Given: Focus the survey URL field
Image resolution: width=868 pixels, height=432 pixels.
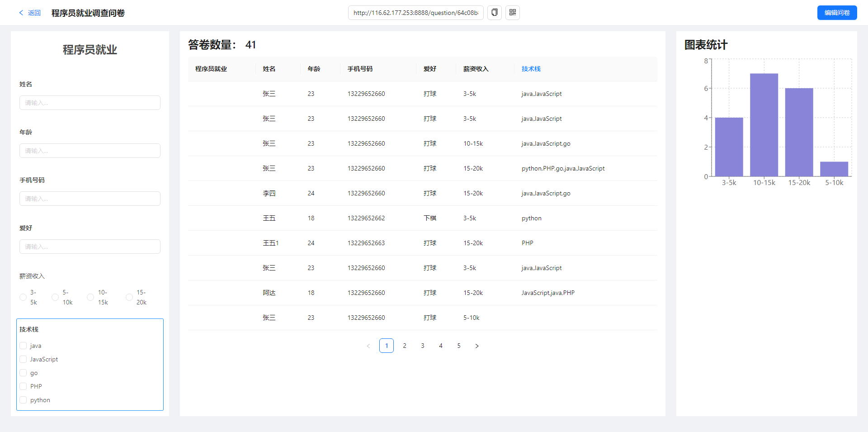Looking at the screenshot, I should pos(416,13).
